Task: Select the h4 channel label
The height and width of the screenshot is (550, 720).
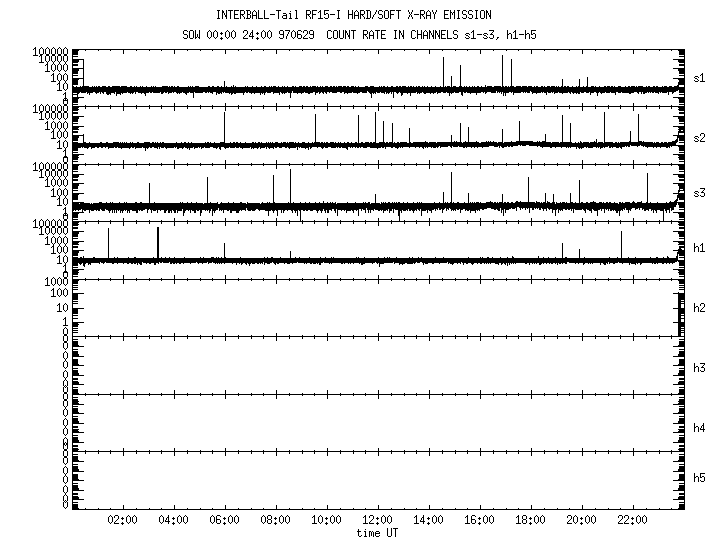Action: click(x=700, y=428)
